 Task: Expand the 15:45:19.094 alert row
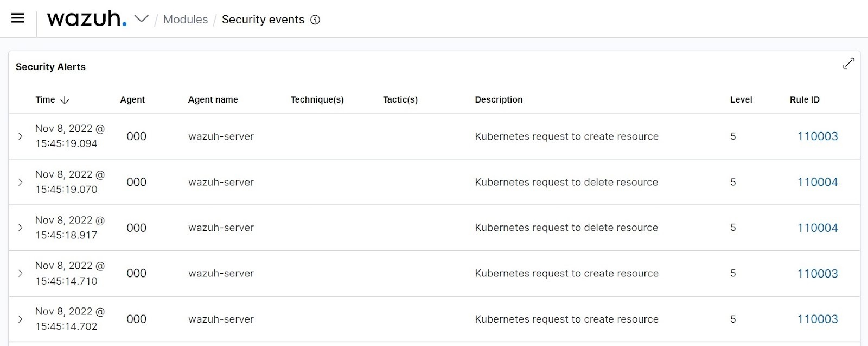click(x=21, y=136)
